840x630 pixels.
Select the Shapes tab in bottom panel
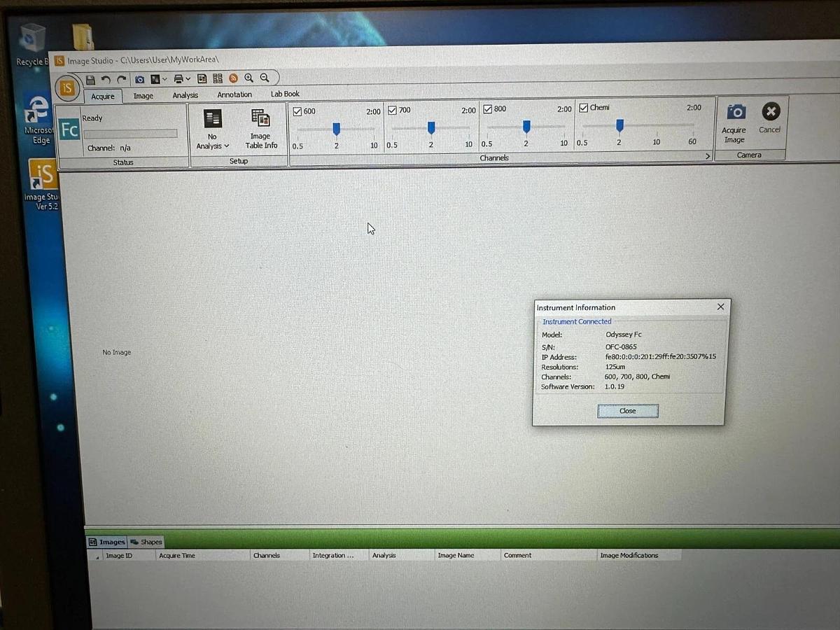[x=146, y=542]
